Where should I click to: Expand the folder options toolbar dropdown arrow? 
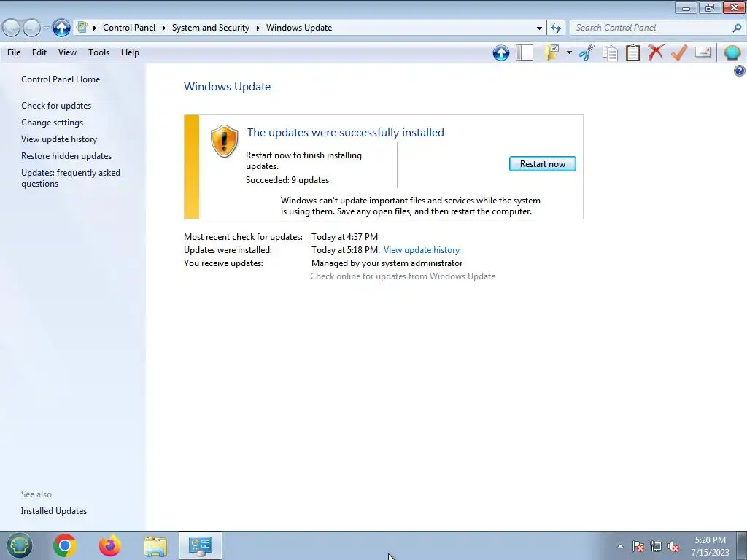[x=569, y=52]
